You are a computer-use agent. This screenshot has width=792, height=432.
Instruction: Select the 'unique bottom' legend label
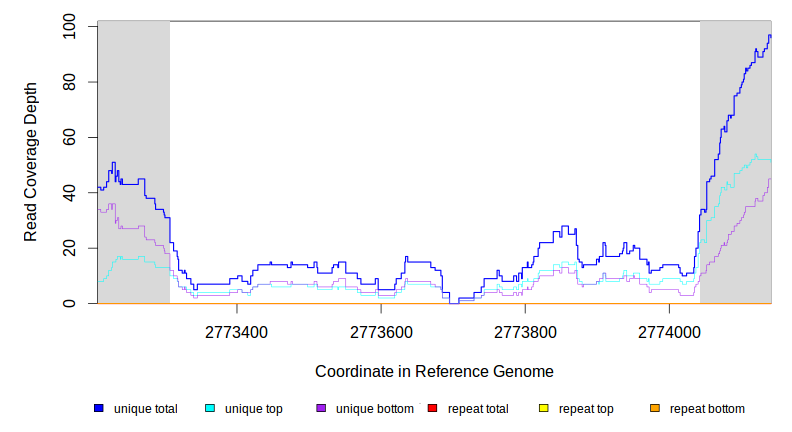click(x=374, y=409)
